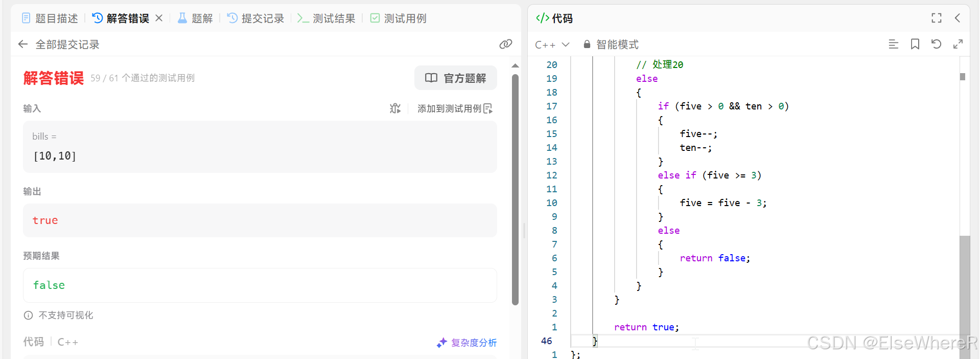Image resolution: width=980 pixels, height=359 pixels.
Task: Toggle 智能模式 lock setting
Action: [x=611, y=44]
